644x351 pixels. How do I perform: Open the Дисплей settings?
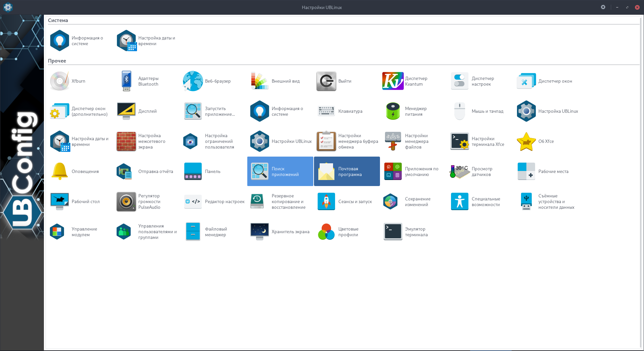click(146, 111)
